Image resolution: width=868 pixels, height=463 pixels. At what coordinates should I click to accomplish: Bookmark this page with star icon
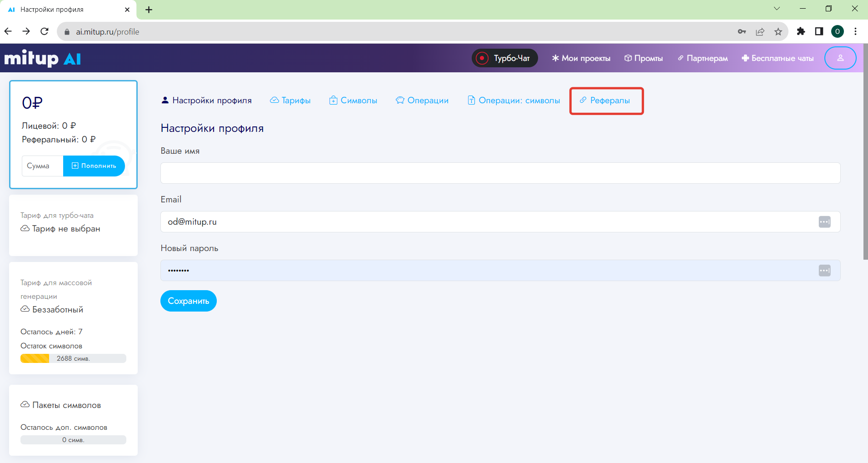(778, 32)
